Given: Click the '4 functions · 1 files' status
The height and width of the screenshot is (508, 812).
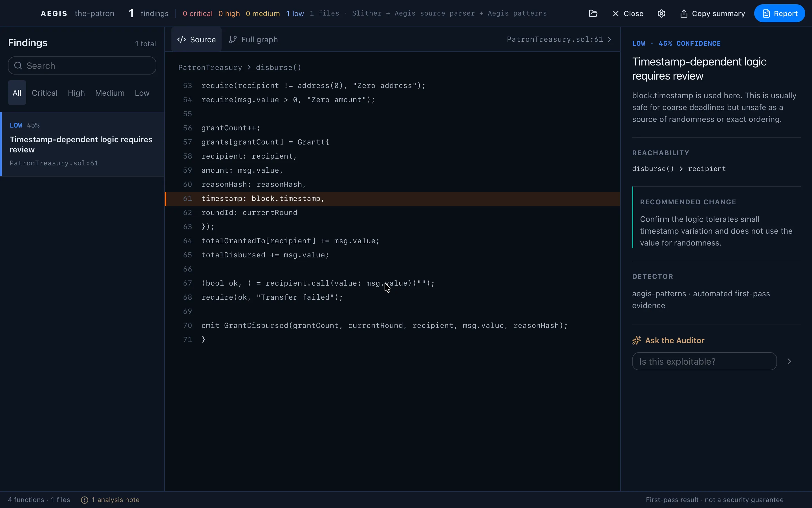Looking at the screenshot, I should 39,500.
